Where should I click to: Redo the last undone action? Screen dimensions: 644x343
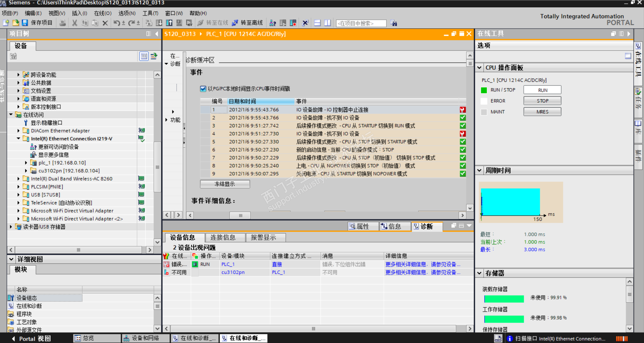[x=131, y=23]
